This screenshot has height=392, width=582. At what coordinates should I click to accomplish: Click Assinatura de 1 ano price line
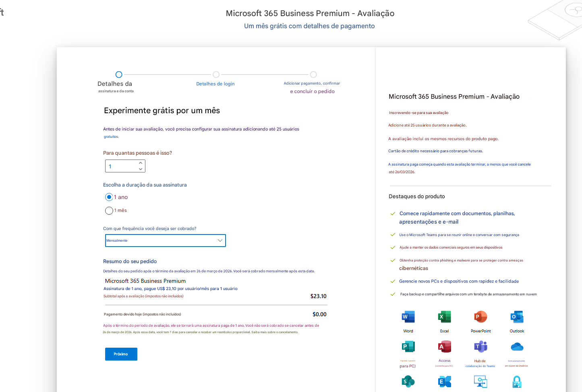pos(170,288)
